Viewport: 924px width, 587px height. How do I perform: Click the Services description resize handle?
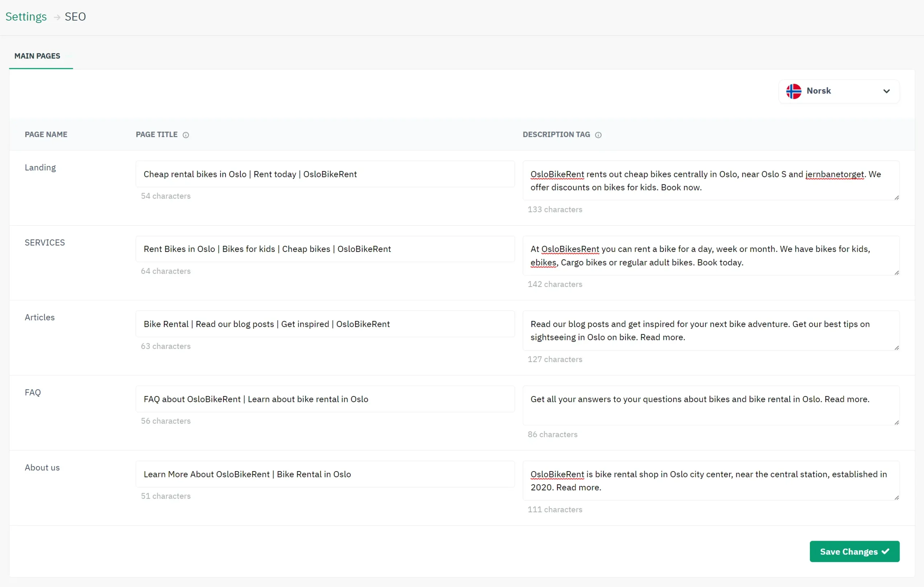click(896, 273)
